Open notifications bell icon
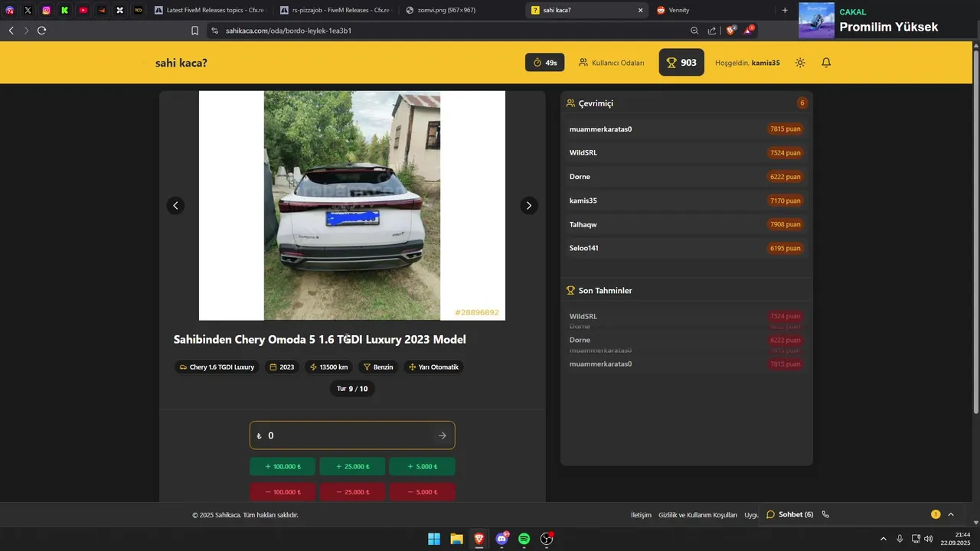Screen dimensions: 980x551 point(826,63)
